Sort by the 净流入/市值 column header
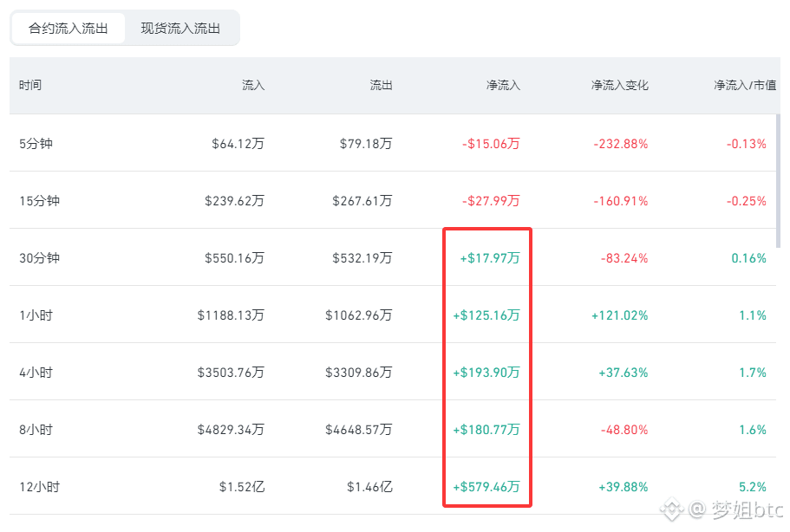 pos(745,85)
